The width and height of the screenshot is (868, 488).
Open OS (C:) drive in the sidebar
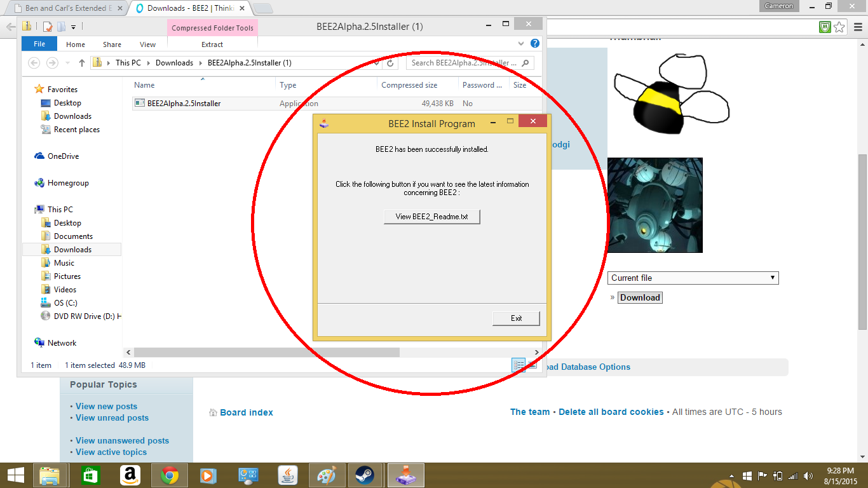pos(65,303)
